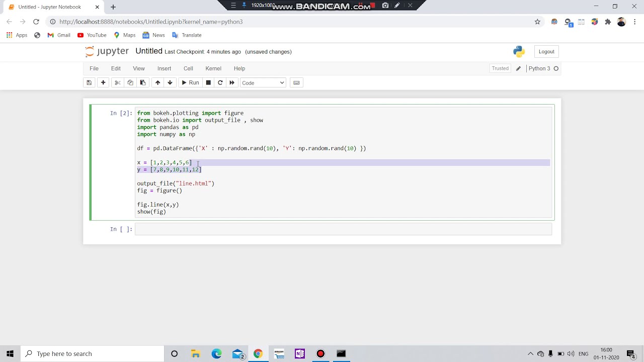Click the empty code cell input
The width and height of the screenshot is (644, 362).
click(x=343, y=229)
